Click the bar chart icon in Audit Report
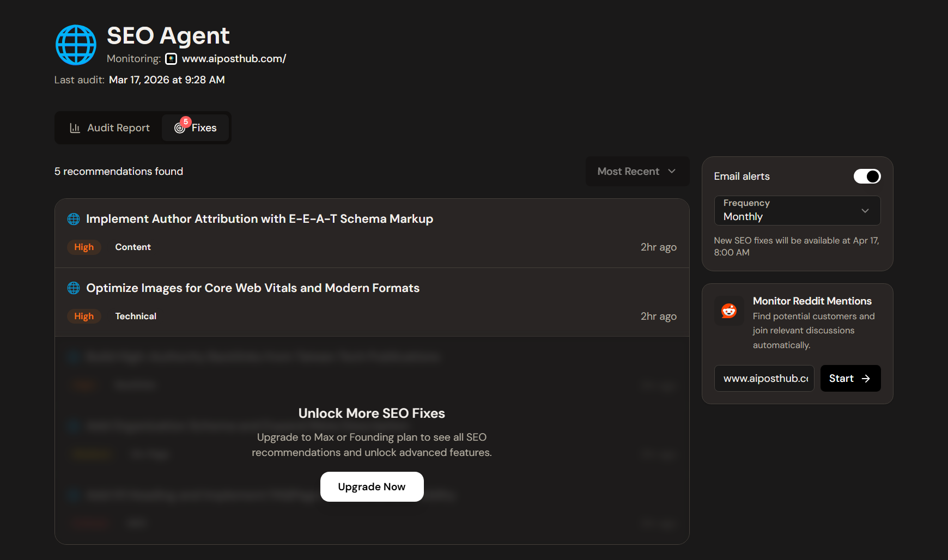The height and width of the screenshot is (560, 948). coord(75,128)
